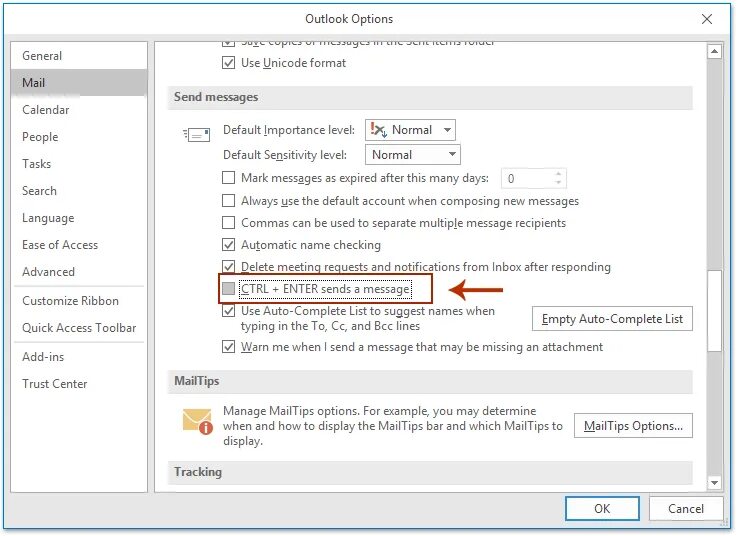Click the Manage MailTips options description text
The width and height of the screenshot is (738, 536).
click(393, 425)
